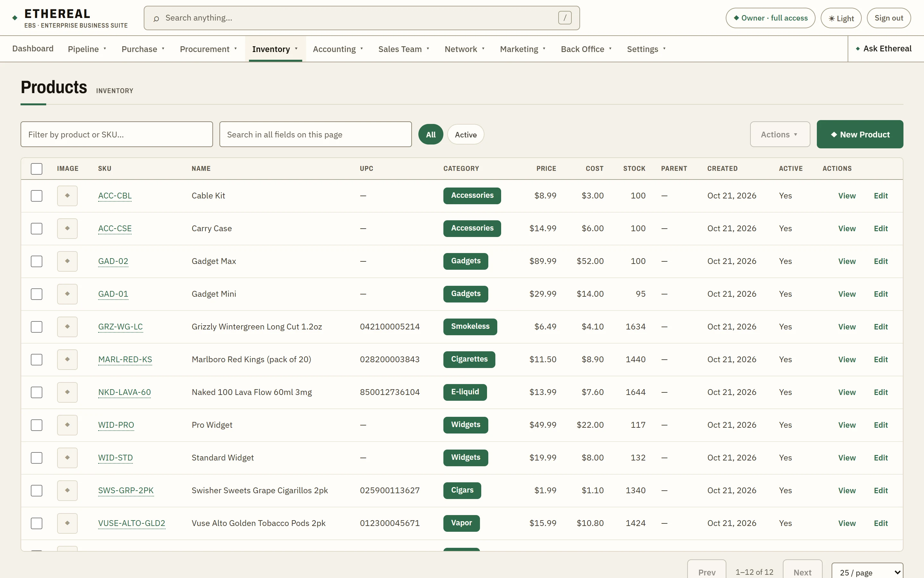The image size is (924, 578).
Task: Edit the Pro Widget row
Action: click(x=880, y=425)
